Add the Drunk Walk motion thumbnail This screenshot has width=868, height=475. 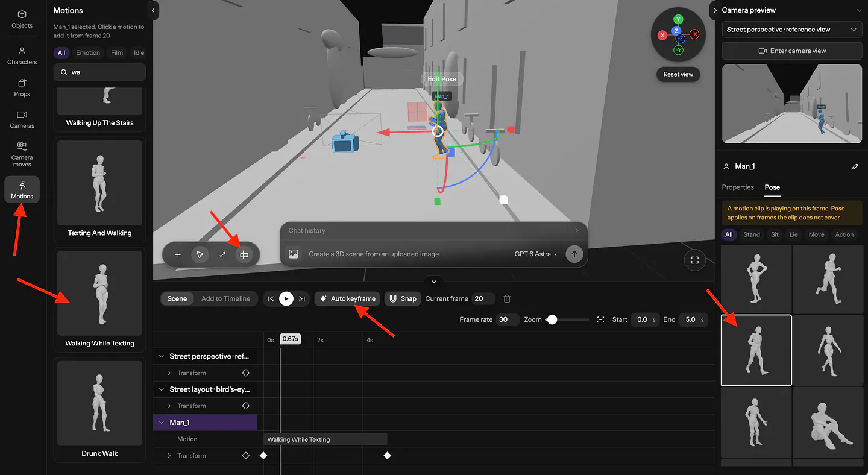99,403
